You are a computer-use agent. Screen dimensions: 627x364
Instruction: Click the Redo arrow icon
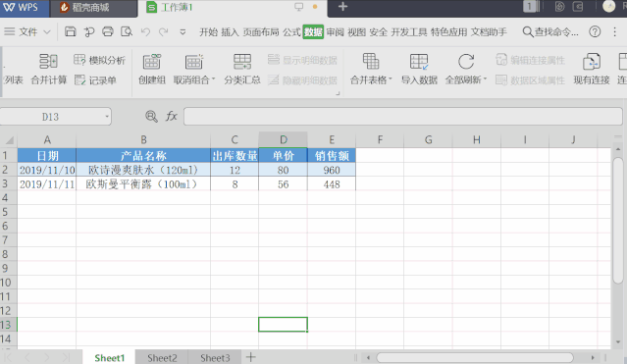click(164, 31)
